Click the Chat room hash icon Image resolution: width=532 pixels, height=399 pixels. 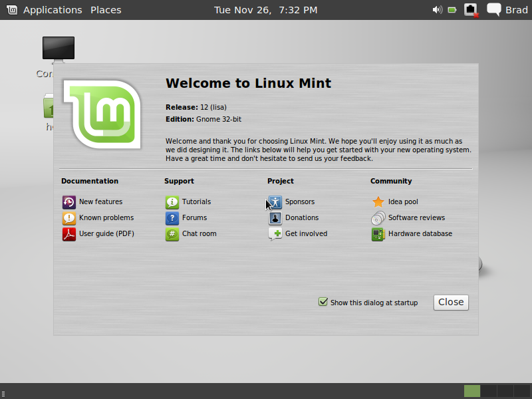172,234
